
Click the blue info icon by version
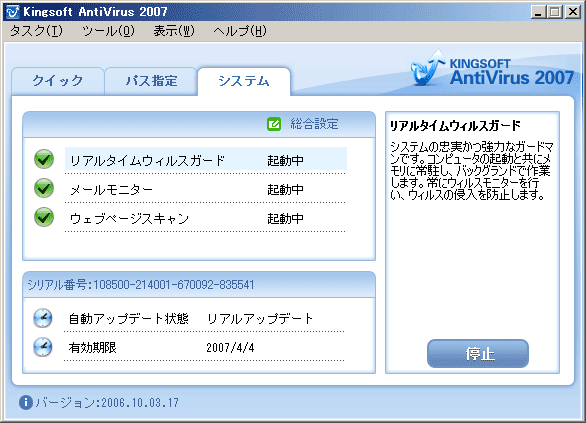25,402
